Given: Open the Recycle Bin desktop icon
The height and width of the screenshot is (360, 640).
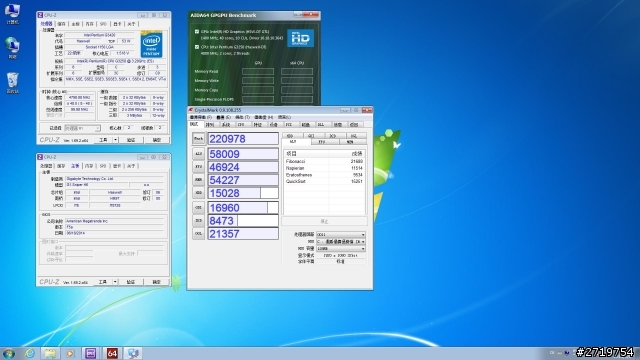Looking at the screenshot, I should pos(12,83).
